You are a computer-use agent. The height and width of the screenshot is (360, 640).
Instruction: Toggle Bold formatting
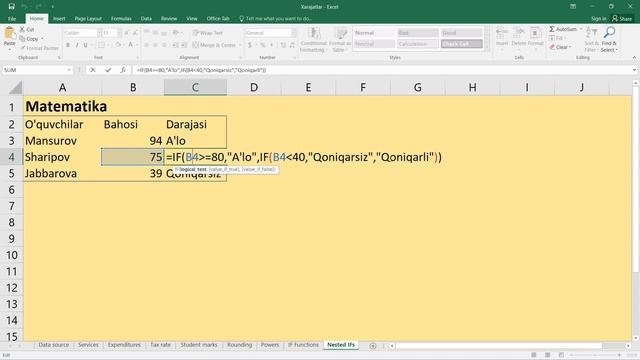(68, 45)
